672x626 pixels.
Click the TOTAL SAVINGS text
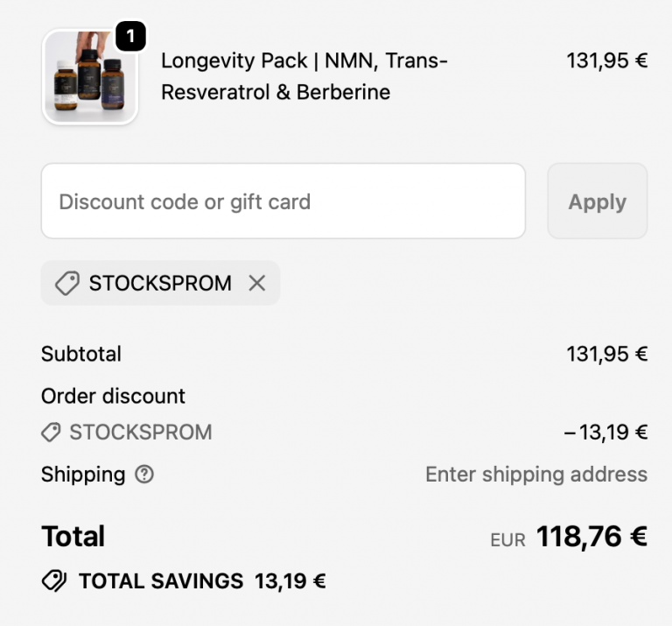coord(161,580)
